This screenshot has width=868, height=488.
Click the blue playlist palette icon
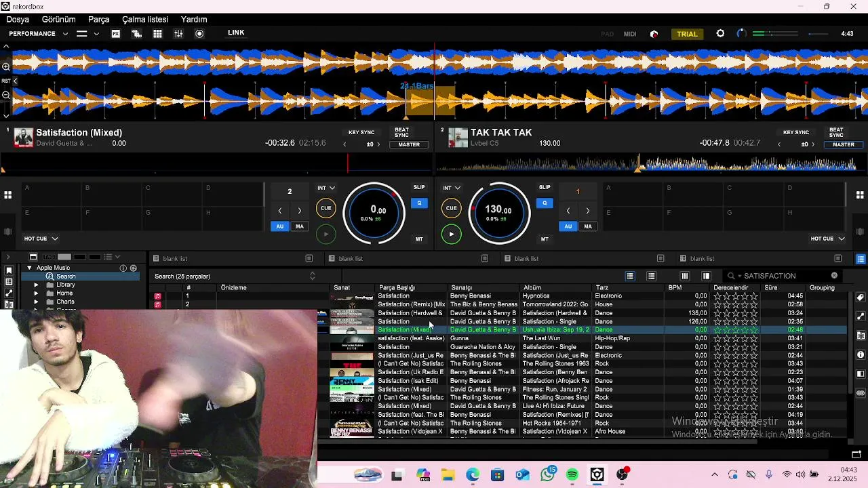point(861,259)
